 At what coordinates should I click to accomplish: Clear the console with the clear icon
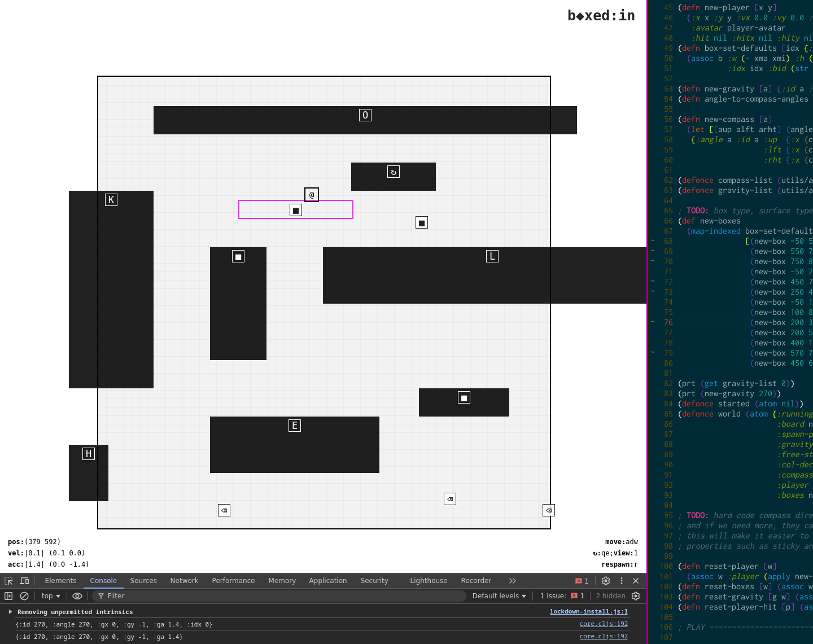click(24, 596)
